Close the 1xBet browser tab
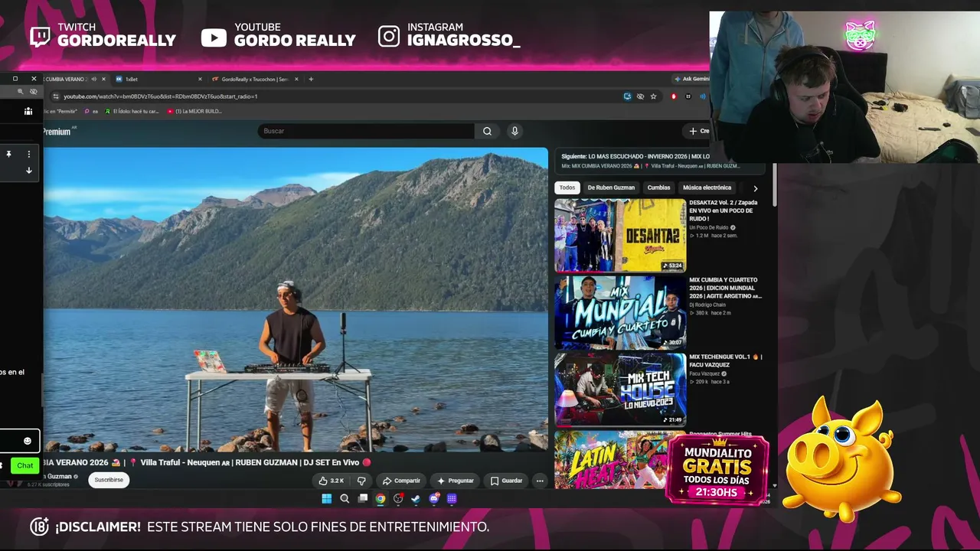This screenshot has height=551, width=980. pos(200,79)
